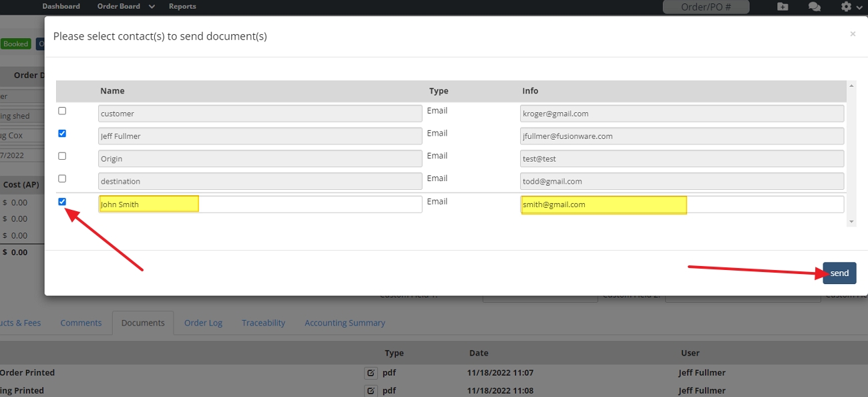Click the settings gear icon
The height and width of the screenshot is (397, 868).
click(844, 6)
